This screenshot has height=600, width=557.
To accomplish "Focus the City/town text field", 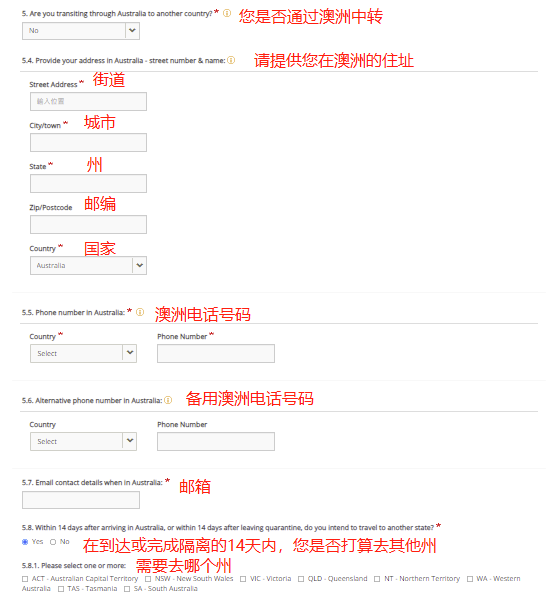I will tap(88, 142).
